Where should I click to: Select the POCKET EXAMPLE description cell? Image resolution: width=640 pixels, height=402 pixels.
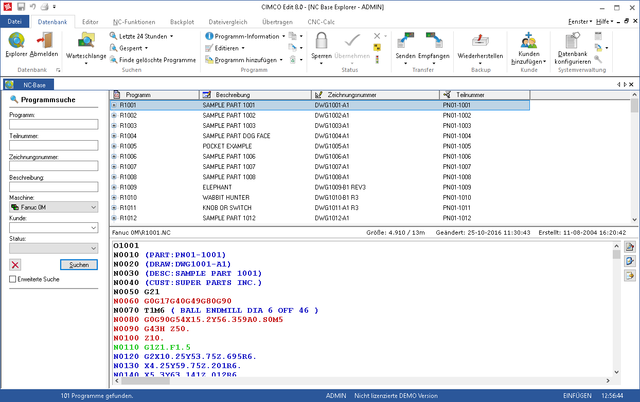(x=227, y=146)
